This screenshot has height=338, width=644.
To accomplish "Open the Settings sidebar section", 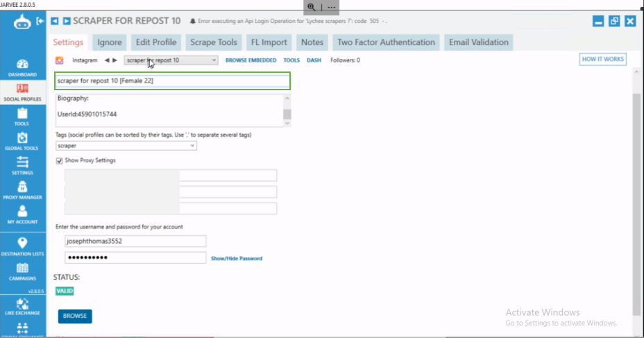I will [x=22, y=166].
